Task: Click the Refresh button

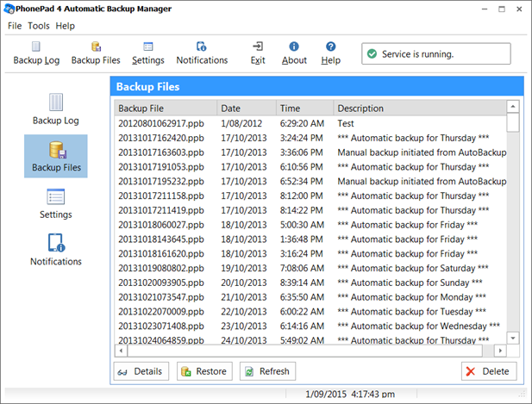Action: pyautogui.click(x=267, y=371)
